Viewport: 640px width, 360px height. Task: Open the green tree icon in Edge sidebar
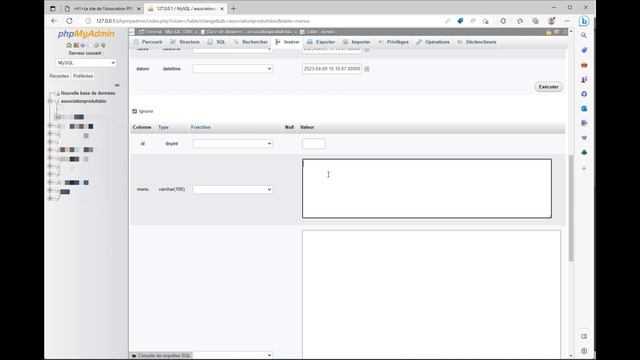[x=584, y=153]
